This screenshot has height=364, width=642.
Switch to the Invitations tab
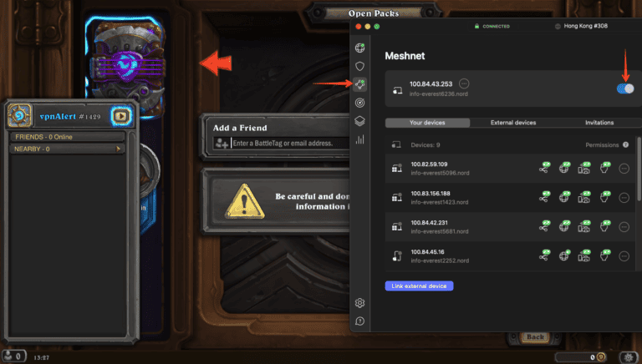[x=599, y=122]
